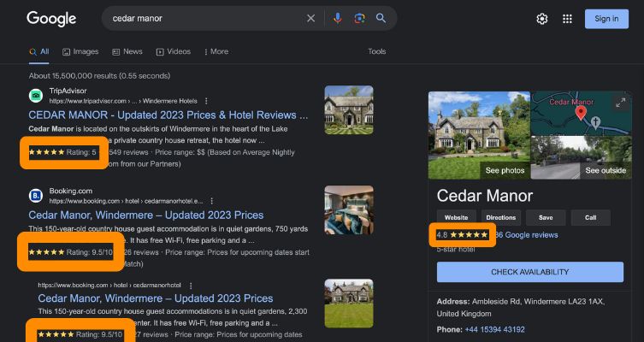The height and width of the screenshot is (342, 644).
Task: Select the News tab
Action: [127, 51]
